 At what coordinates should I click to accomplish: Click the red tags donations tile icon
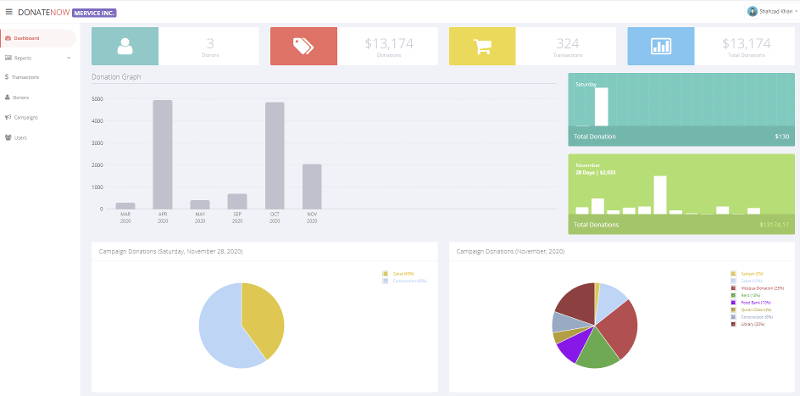coord(303,46)
